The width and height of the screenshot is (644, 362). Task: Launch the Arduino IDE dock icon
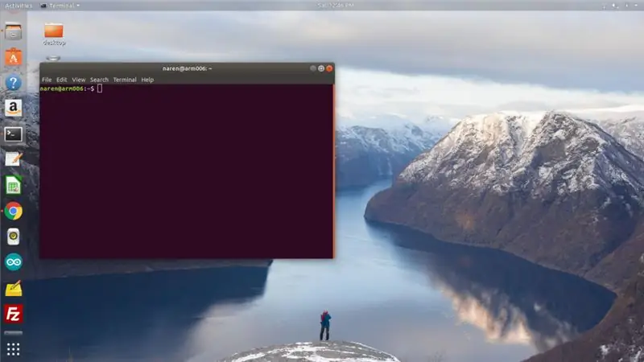[x=13, y=262]
